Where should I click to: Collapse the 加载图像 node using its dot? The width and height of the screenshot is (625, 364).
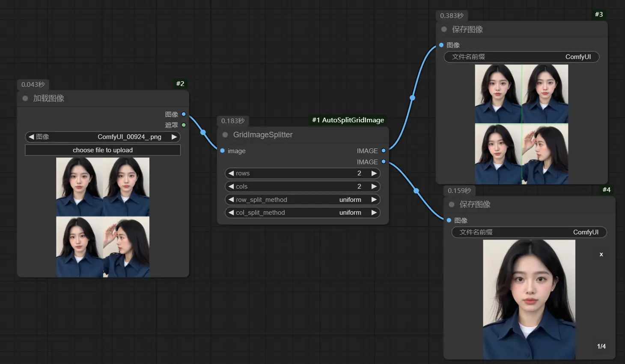click(x=25, y=98)
